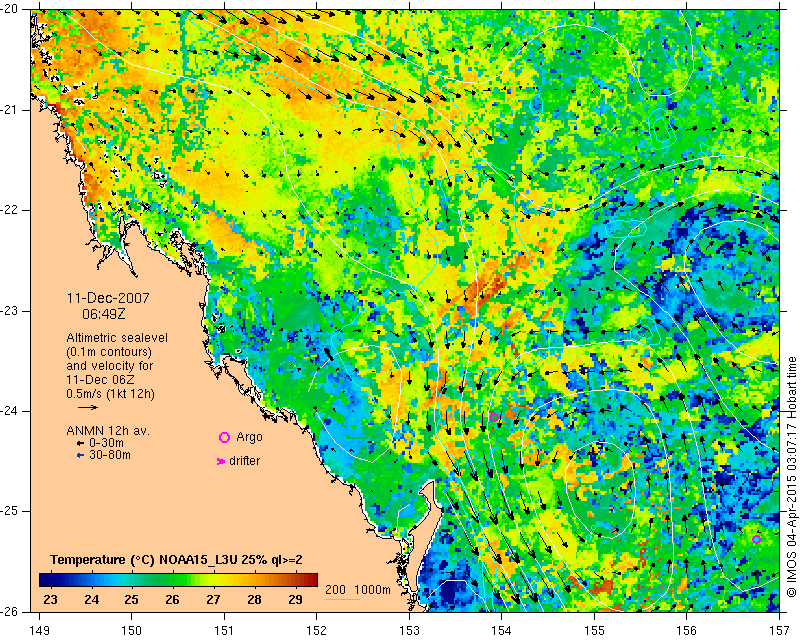800x640 pixels.
Task: Click the 'and velocity for' text
Action: click(110, 366)
